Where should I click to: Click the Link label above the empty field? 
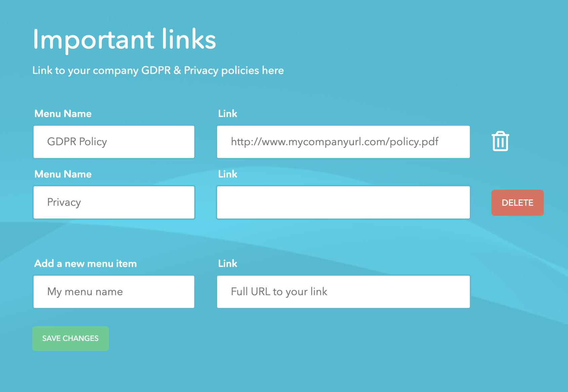click(228, 174)
